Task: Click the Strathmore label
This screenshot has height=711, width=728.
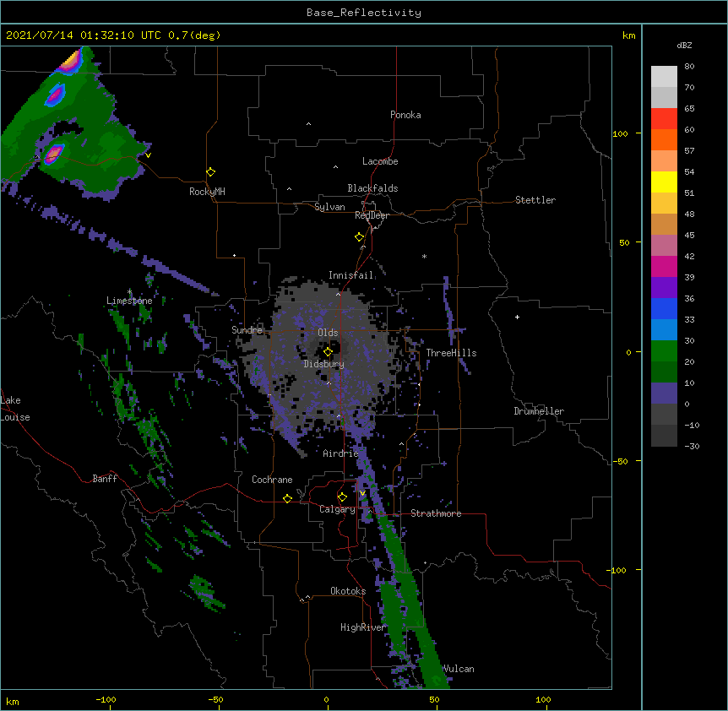Action: tap(436, 513)
